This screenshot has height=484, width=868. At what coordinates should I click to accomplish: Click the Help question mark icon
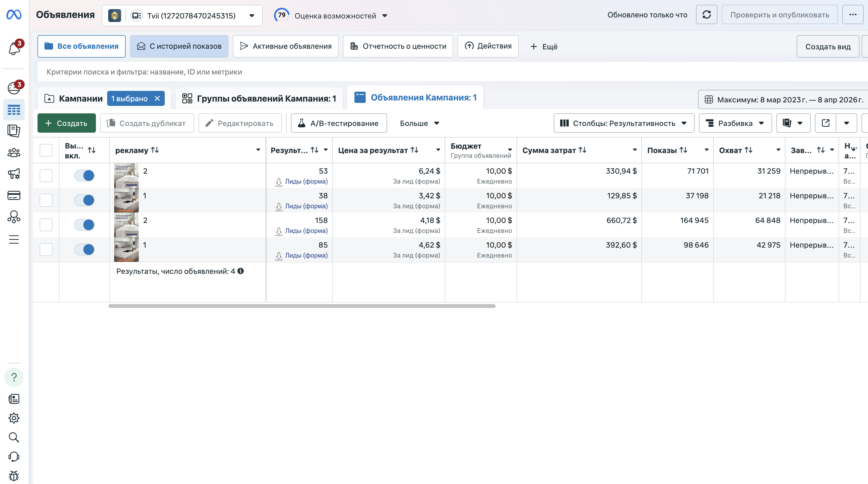coord(14,377)
